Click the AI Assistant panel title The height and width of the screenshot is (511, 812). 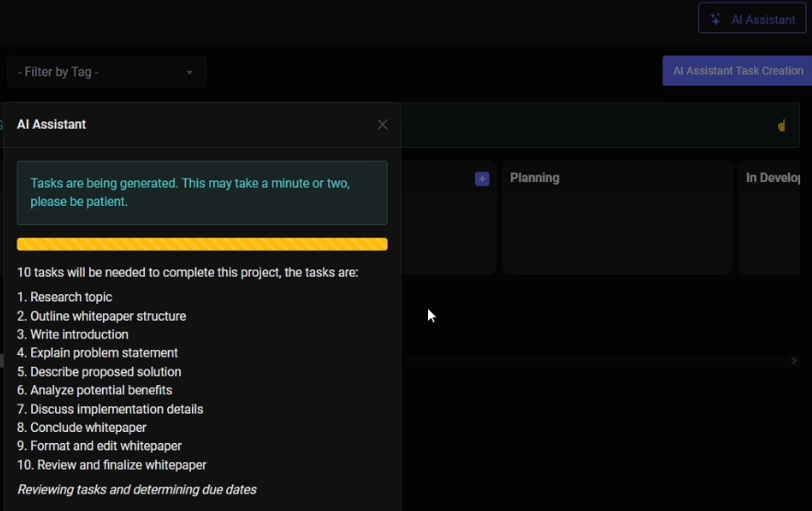[51, 124]
